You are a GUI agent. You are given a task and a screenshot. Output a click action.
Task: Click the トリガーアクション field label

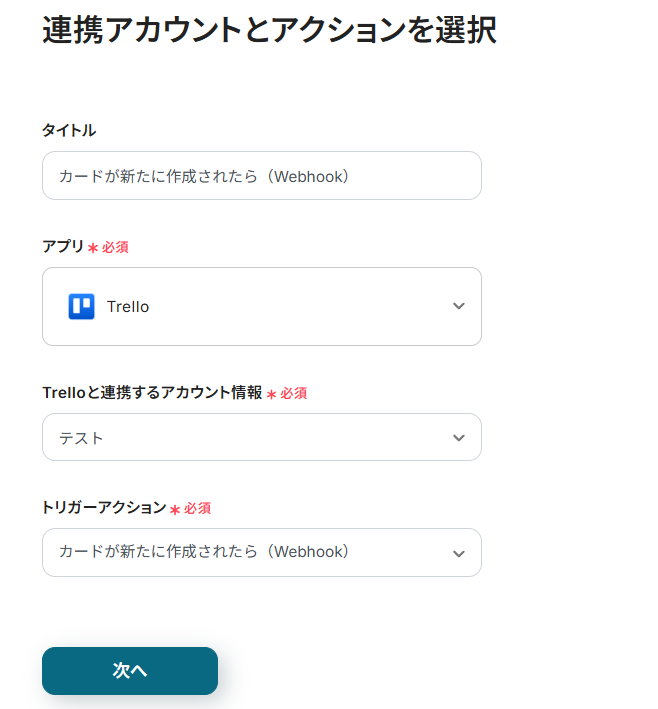[x=104, y=508]
